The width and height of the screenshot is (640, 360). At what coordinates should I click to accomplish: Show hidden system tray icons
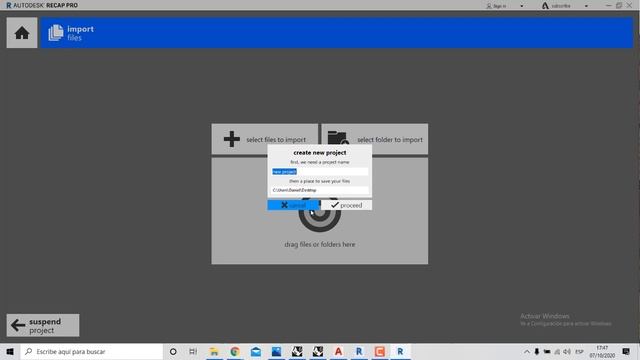[527, 351]
